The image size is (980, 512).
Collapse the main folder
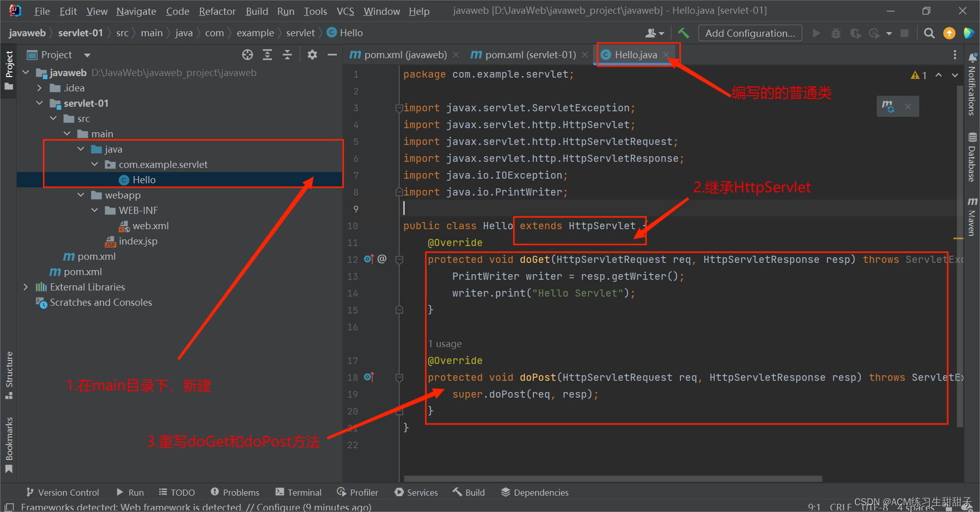tap(67, 134)
